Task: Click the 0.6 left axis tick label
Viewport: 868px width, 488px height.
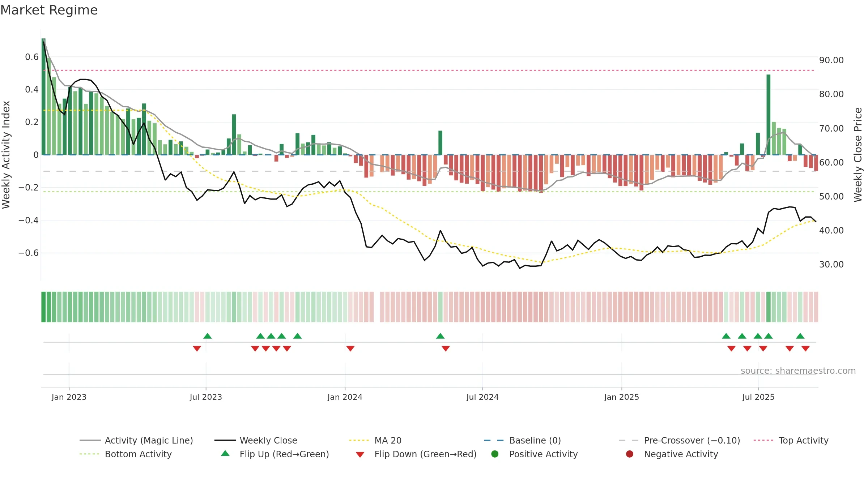Action: 32,57
